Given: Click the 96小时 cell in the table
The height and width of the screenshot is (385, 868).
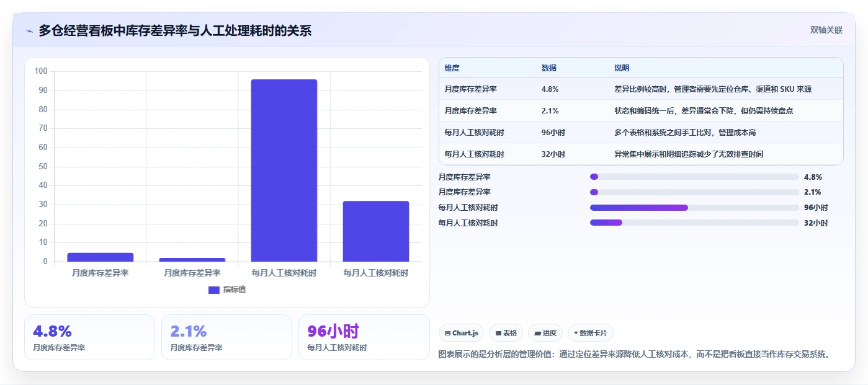Looking at the screenshot, I should tap(553, 133).
